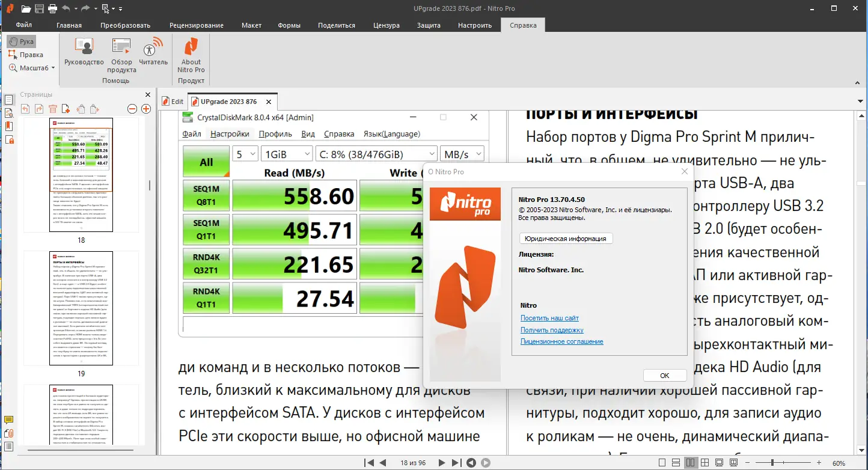Screen dimensions: 868x470
Task: Open the customize quick access toolbar menu
Action: pyautogui.click(x=120, y=9)
